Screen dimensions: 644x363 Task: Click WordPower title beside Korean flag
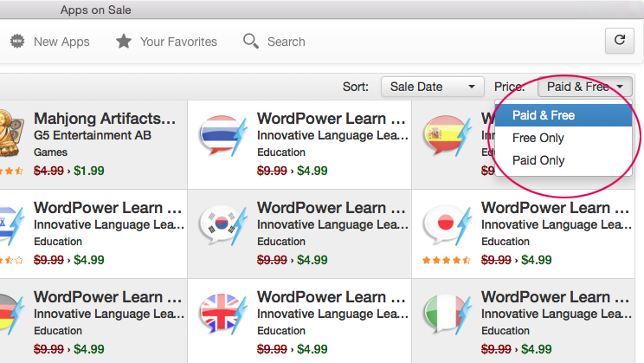[331, 208]
